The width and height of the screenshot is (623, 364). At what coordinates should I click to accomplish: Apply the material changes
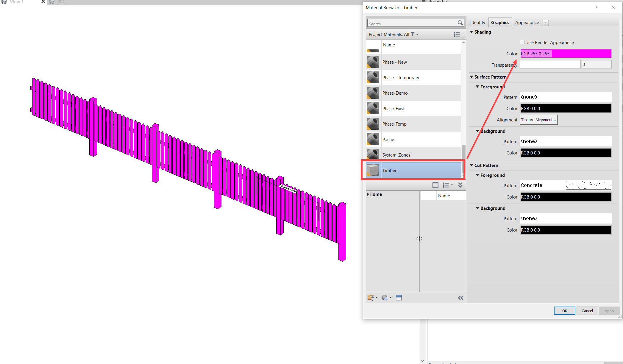tap(609, 310)
